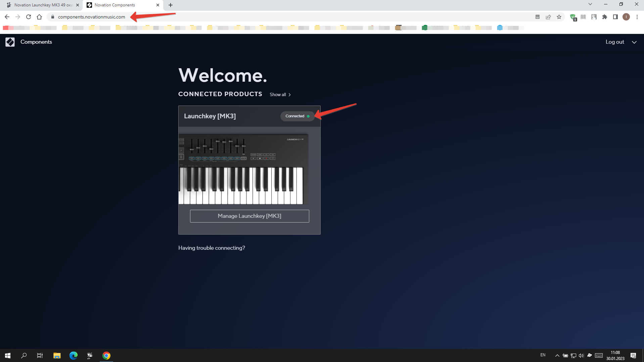
Task: Click the address bar URL
Action: point(91,17)
